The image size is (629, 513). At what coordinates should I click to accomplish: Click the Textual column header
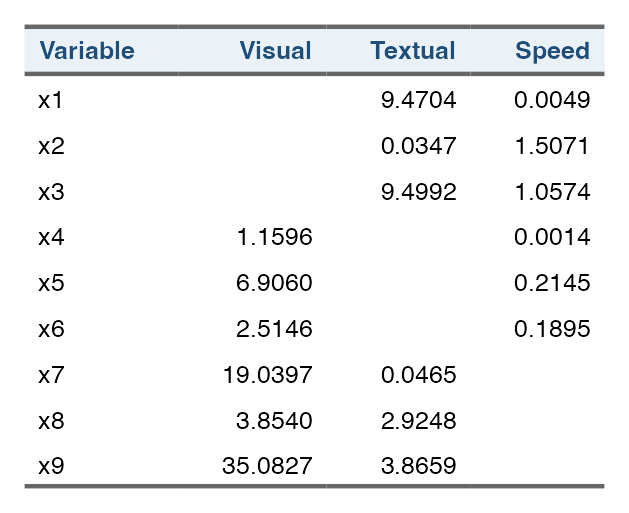coord(413,51)
